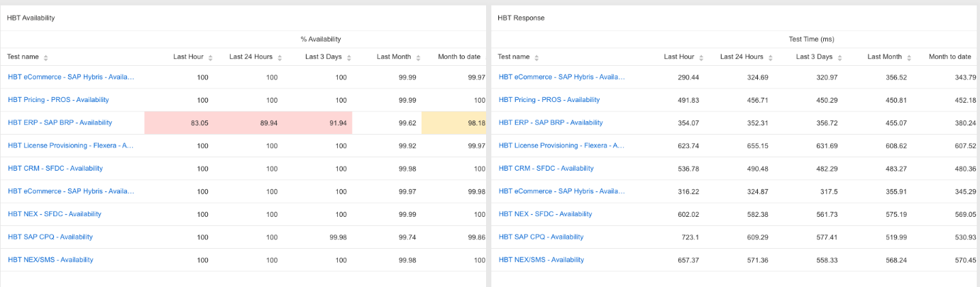Click the HBT Response panel title

(521, 18)
